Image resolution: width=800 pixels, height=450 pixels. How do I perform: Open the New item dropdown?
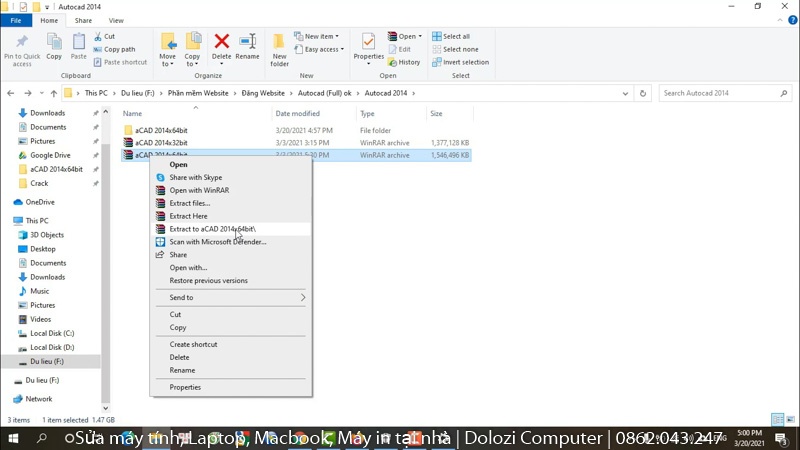316,36
